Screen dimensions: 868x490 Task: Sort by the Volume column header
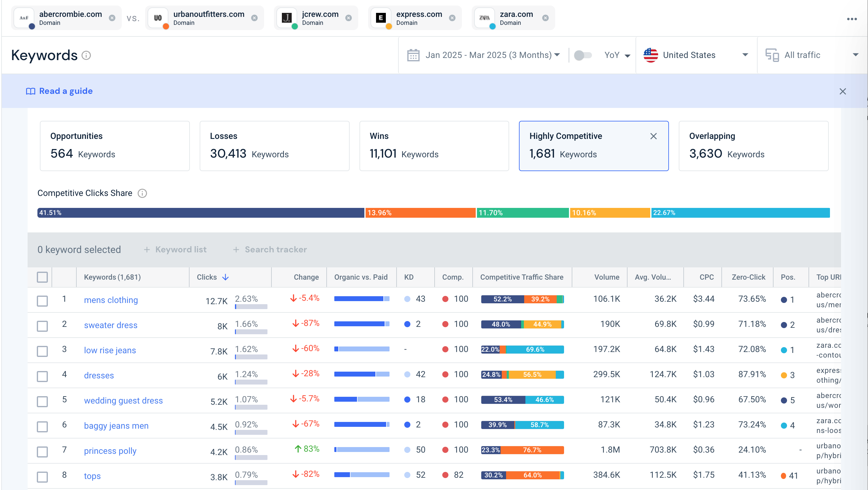(606, 277)
